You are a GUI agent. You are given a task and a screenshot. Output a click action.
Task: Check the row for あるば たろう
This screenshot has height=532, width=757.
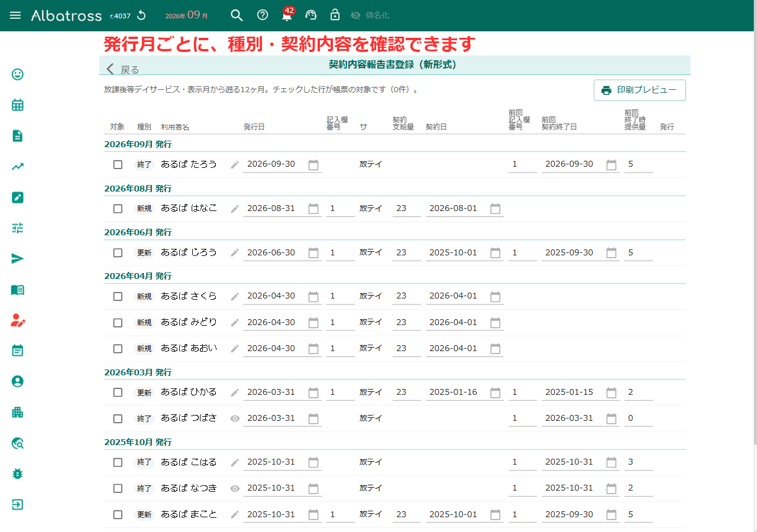tap(118, 164)
